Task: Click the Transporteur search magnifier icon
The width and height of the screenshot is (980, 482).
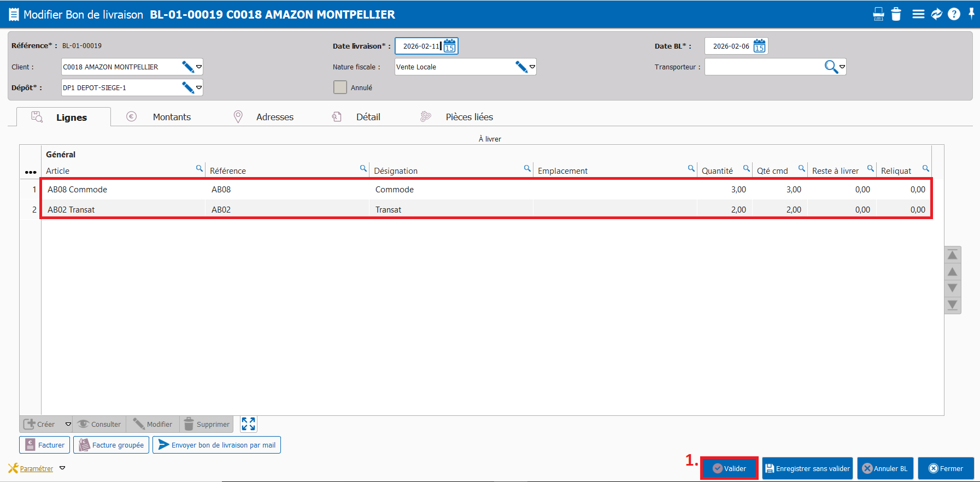Action: tap(831, 67)
